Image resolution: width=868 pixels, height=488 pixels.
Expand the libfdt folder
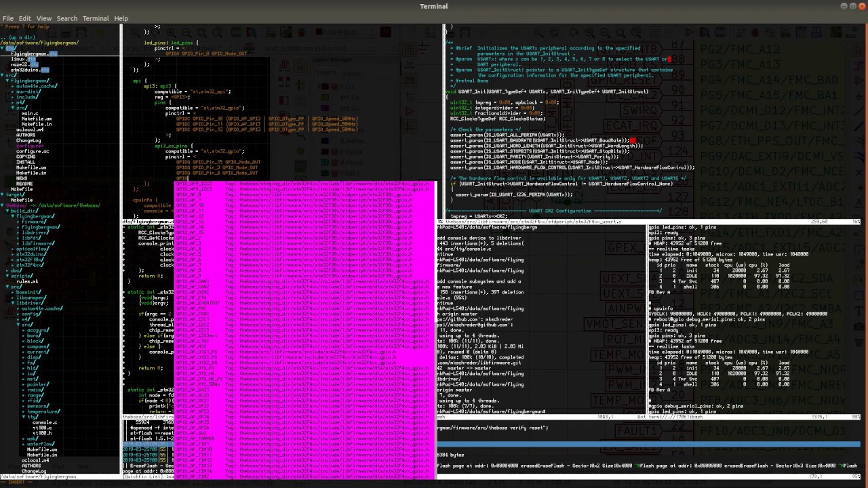point(29,238)
